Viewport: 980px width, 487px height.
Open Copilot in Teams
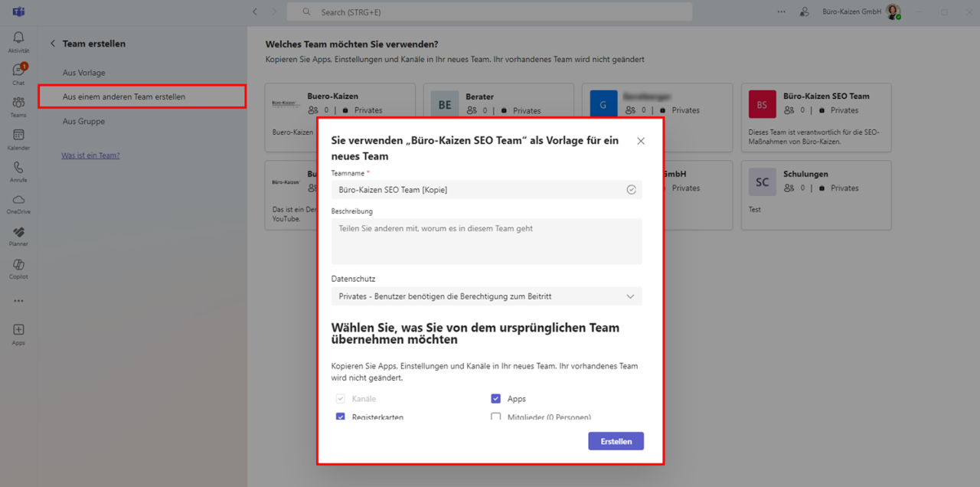tap(18, 270)
